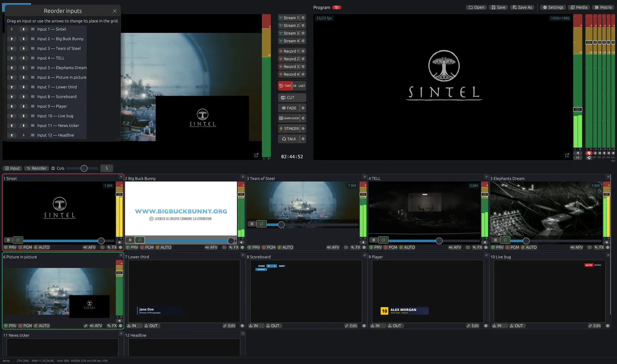Screen dimensions: 617x364
Task: Mute TELL input speaker icon
Action: (x=485, y=242)
